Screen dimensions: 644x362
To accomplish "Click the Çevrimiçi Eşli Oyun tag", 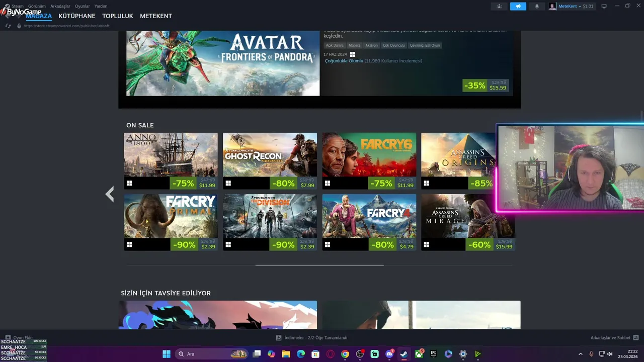I will pyautogui.click(x=425, y=45).
